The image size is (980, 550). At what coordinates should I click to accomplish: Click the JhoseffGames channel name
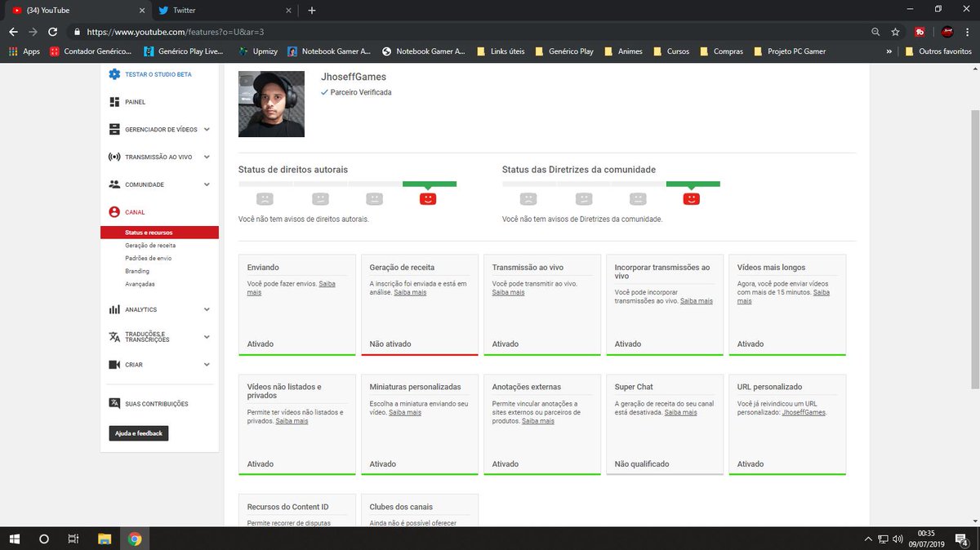(354, 77)
